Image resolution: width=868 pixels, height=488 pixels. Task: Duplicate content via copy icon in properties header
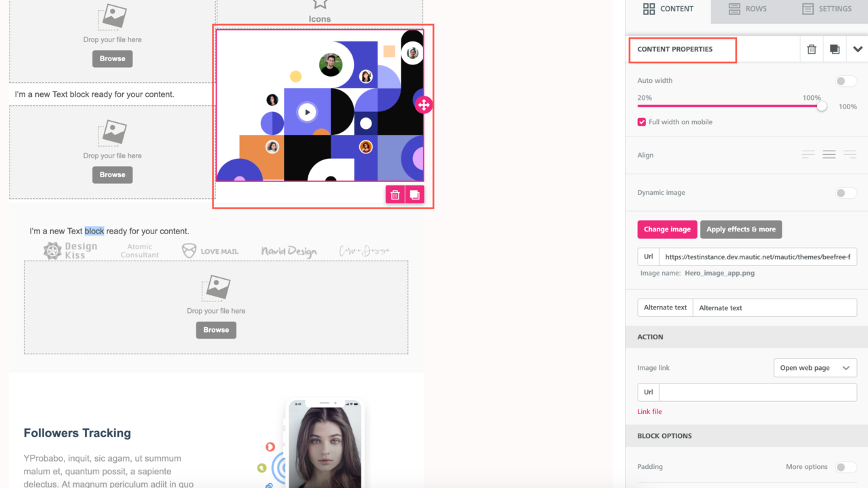click(834, 49)
